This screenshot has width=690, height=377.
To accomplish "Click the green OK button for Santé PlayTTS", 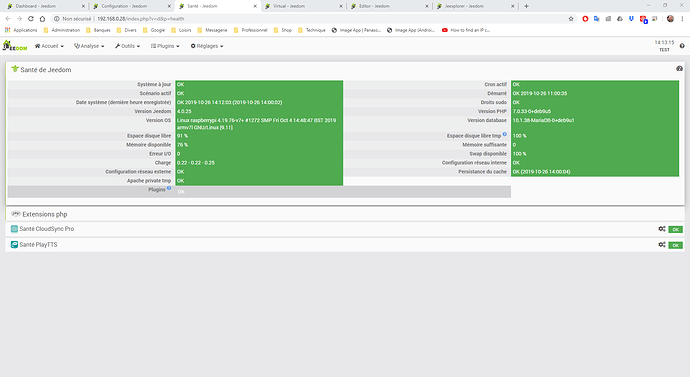I will pos(675,245).
